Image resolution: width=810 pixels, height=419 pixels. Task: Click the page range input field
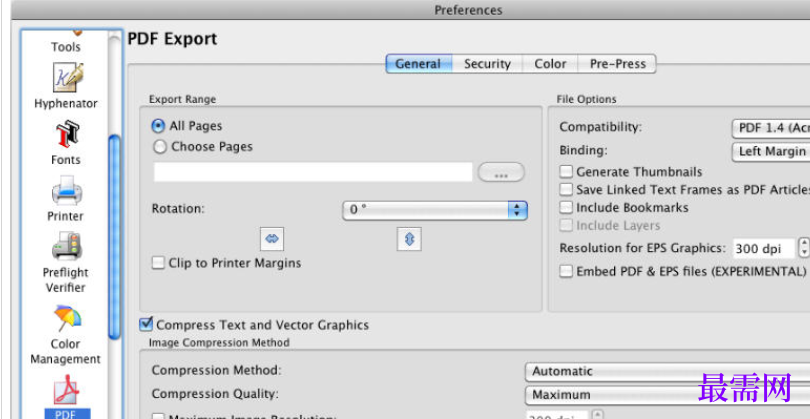click(x=313, y=172)
